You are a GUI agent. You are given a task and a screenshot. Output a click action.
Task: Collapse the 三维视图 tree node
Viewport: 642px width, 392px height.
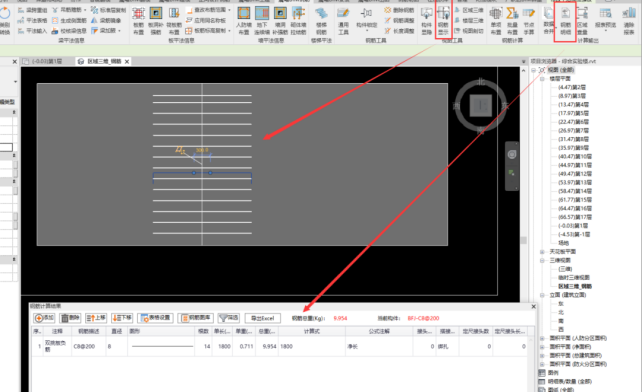(542, 260)
